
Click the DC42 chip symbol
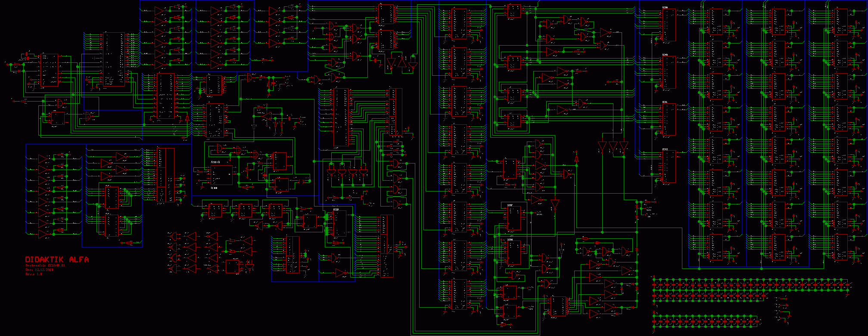(669, 166)
